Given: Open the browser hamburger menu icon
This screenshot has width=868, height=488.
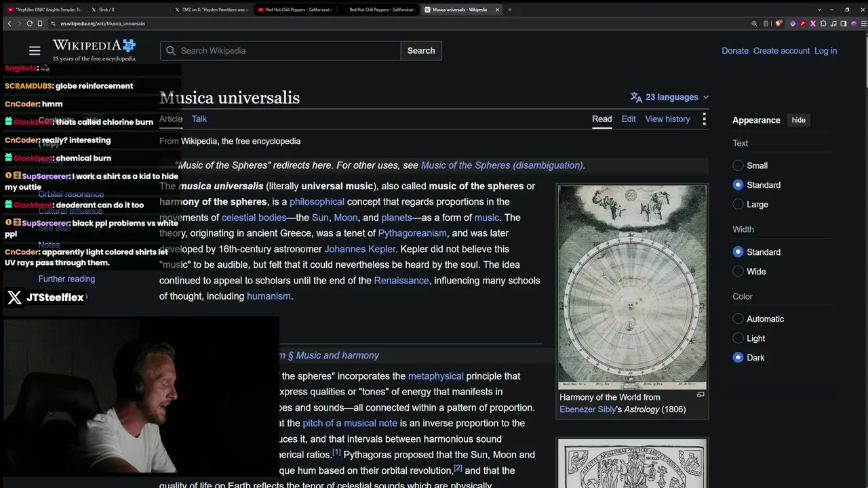Looking at the screenshot, I should pos(863,23).
